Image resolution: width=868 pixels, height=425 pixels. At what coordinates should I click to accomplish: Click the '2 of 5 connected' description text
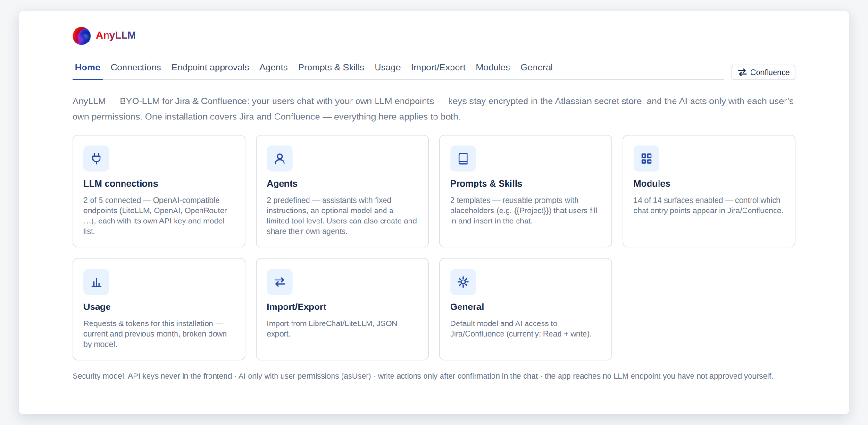(x=155, y=216)
